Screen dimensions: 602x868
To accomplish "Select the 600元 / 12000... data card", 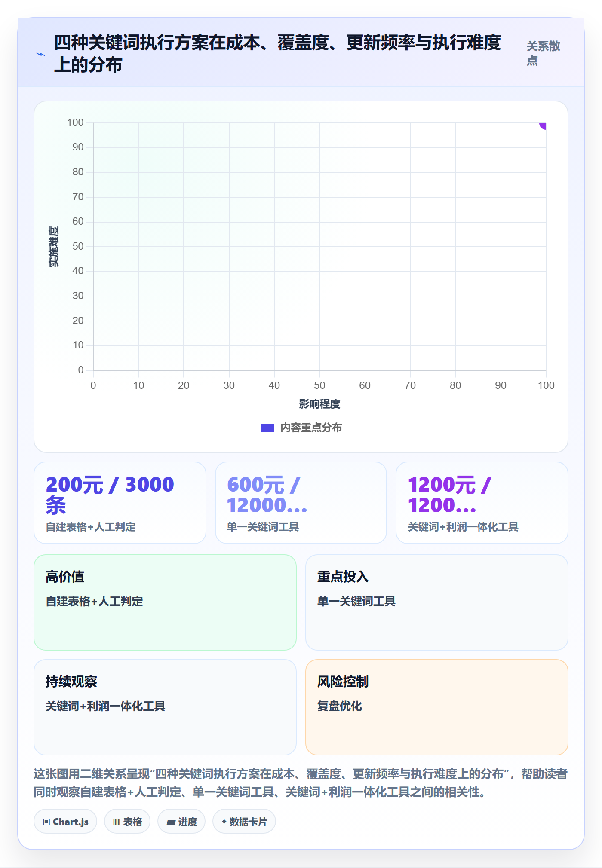I will [301, 503].
